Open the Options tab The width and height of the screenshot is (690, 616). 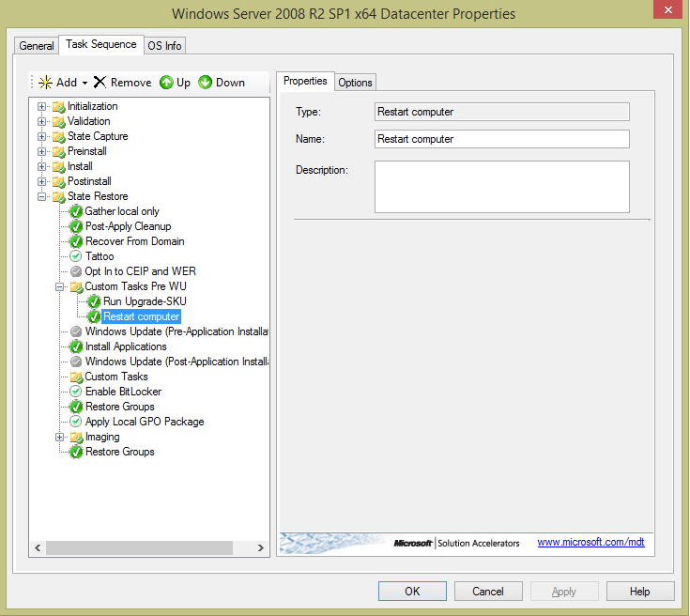pyautogui.click(x=355, y=83)
